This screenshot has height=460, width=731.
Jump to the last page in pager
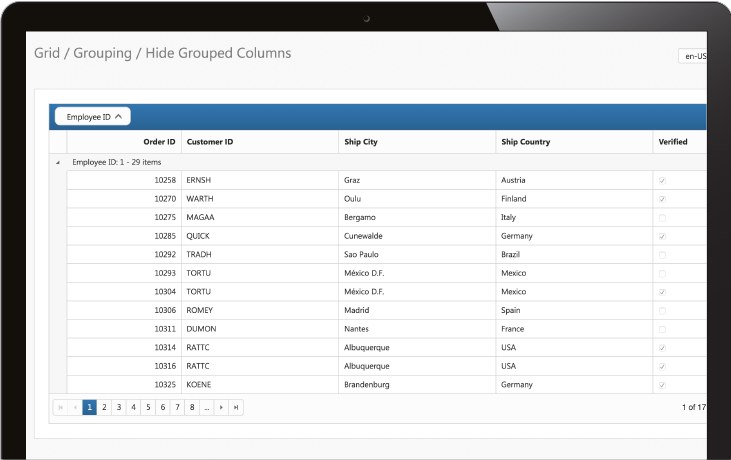236,408
